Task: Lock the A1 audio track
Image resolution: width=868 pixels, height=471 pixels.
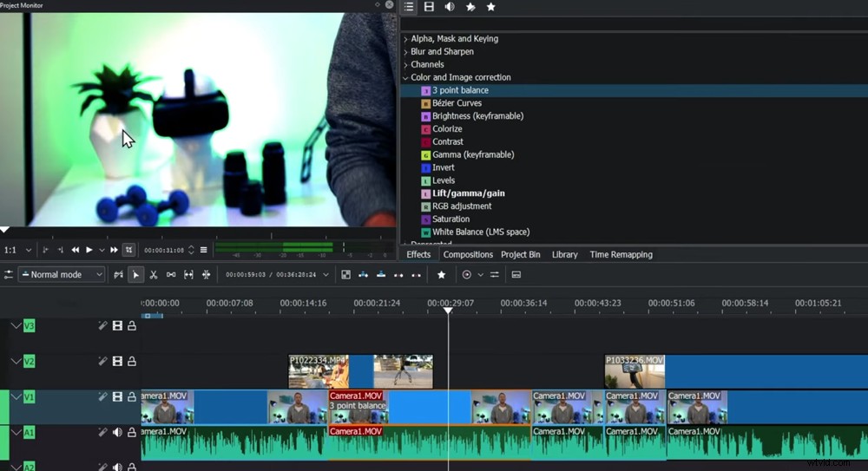Action: pyautogui.click(x=132, y=432)
